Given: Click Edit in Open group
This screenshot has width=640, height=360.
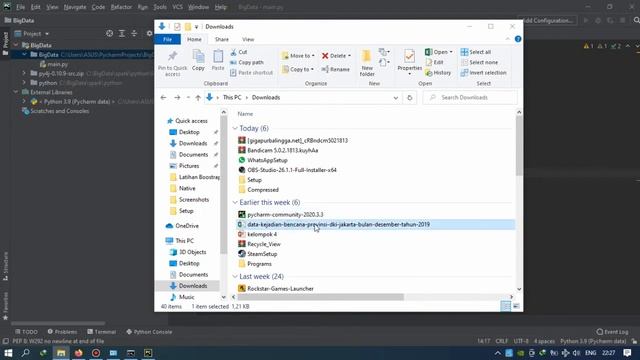Looking at the screenshot, I should click(x=434, y=62).
